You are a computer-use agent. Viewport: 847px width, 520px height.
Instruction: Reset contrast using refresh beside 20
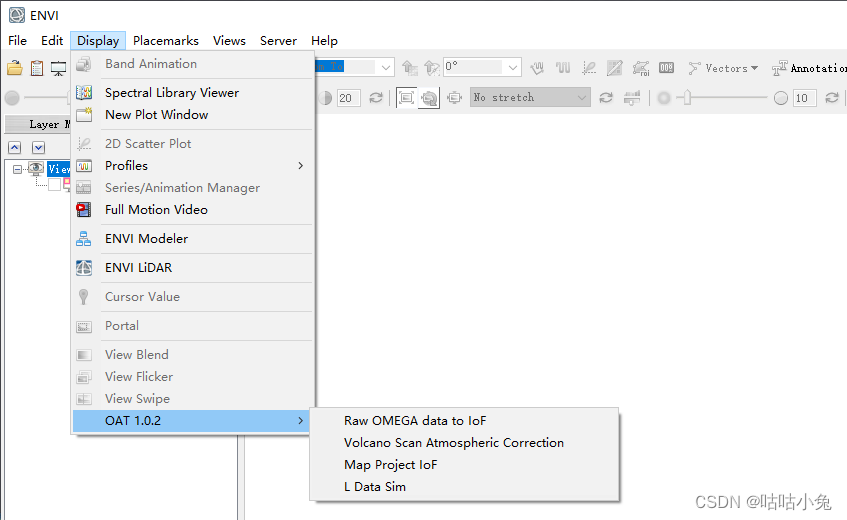coord(376,98)
